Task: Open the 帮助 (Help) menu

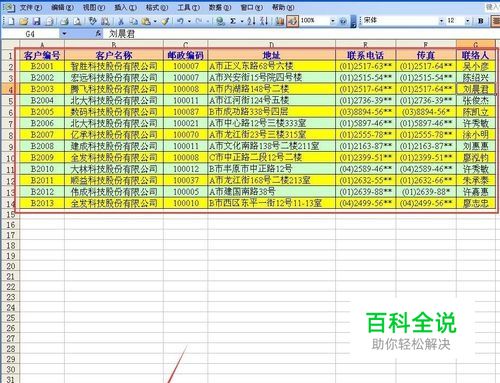Action: pos(283,7)
